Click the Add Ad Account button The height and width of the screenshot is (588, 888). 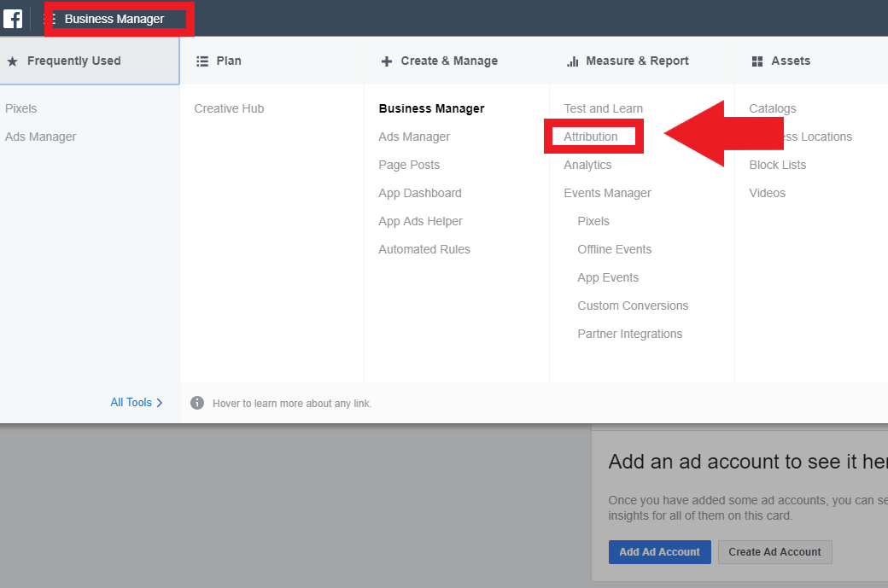coord(660,552)
